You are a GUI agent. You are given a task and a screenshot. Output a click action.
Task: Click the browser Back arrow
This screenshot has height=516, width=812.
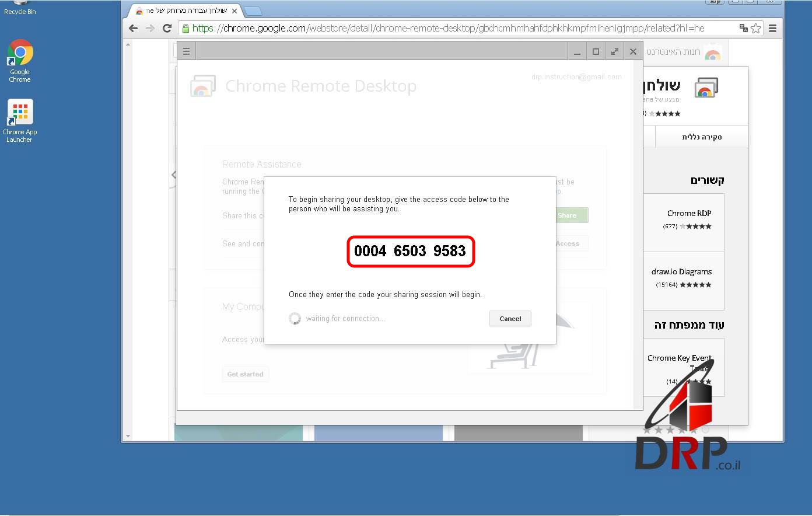(x=134, y=28)
